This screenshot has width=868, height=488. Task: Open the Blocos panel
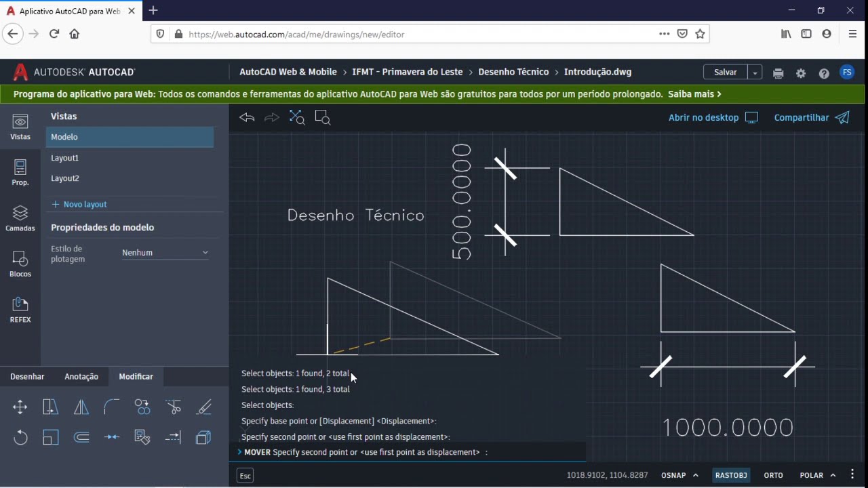20,264
